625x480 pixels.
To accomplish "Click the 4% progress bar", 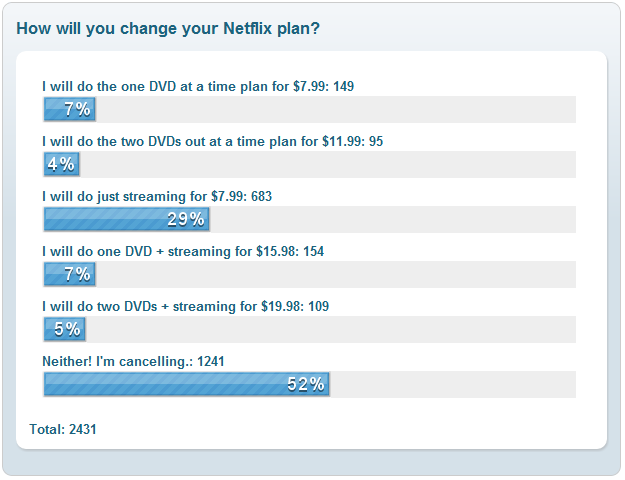I will [x=61, y=164].
